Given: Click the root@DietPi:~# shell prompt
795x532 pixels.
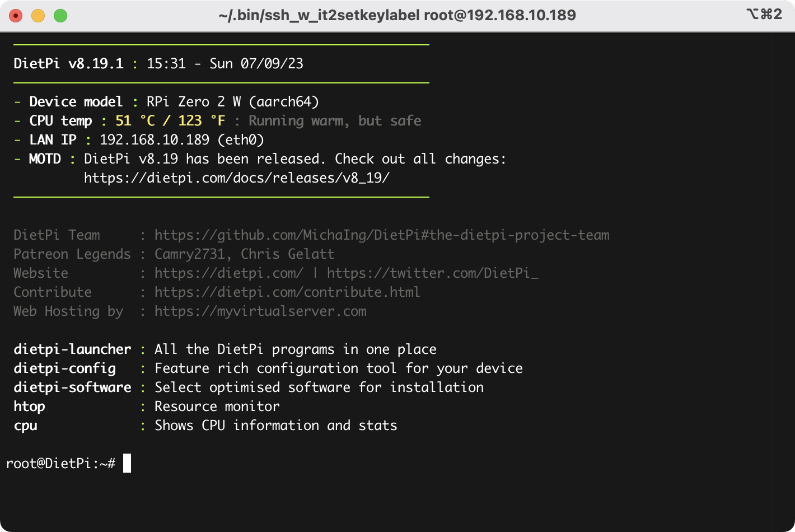Looking at the screenshot, I should coord(60,464).
